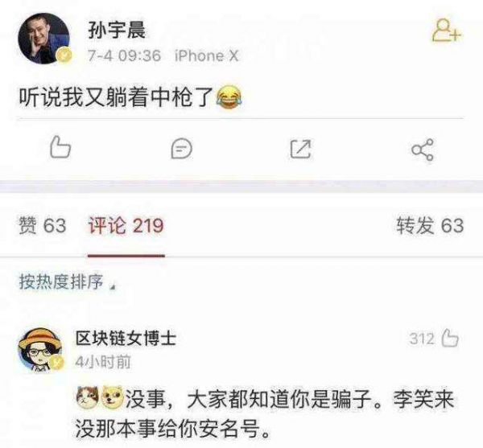Screen dimensions: 483x448
Task: Tap the verified badge on 孙宇晨's avatar
Action: [64, 56]
